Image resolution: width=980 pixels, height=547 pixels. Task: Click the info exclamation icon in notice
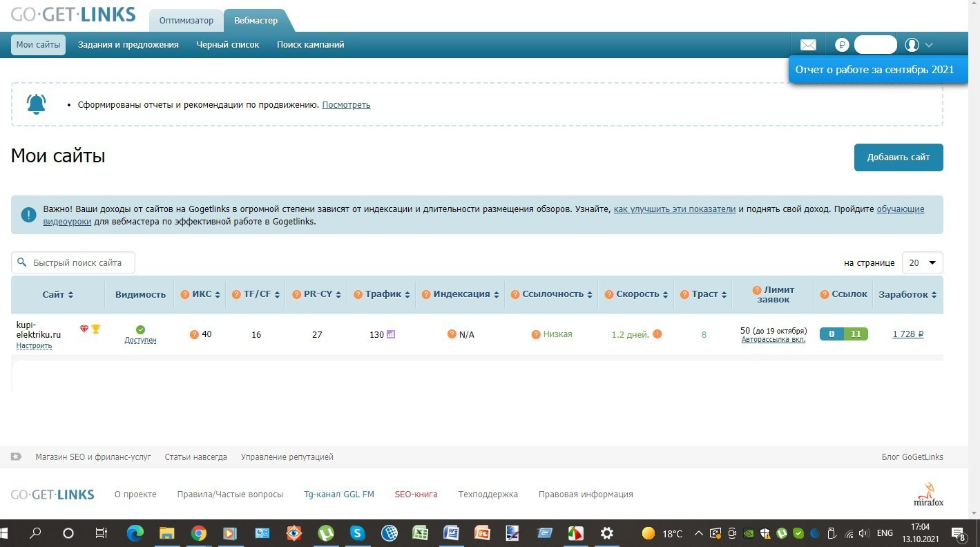(28, 215)
